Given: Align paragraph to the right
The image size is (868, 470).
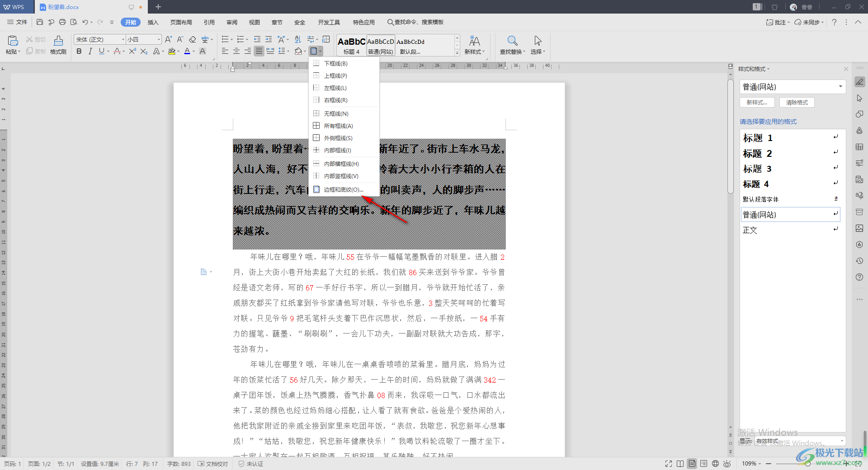Looking at the screenshot, I should (247, 51).
